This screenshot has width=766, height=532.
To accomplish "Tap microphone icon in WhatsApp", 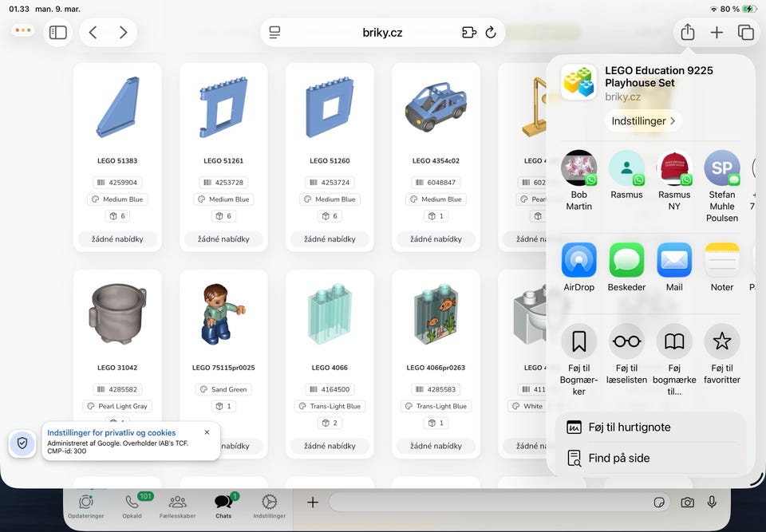I will click(x=712, y=502).
